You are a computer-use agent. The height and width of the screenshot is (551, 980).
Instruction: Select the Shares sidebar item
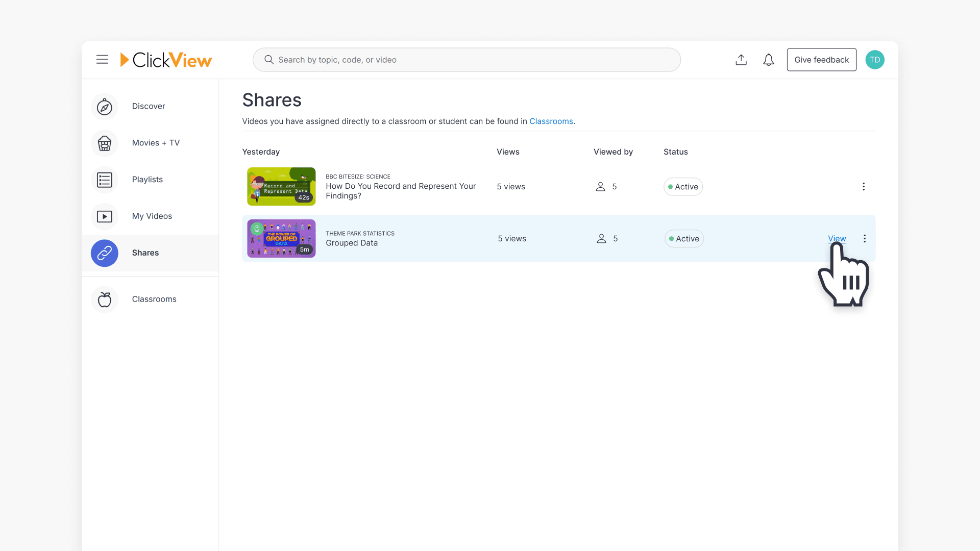[145, 253]
